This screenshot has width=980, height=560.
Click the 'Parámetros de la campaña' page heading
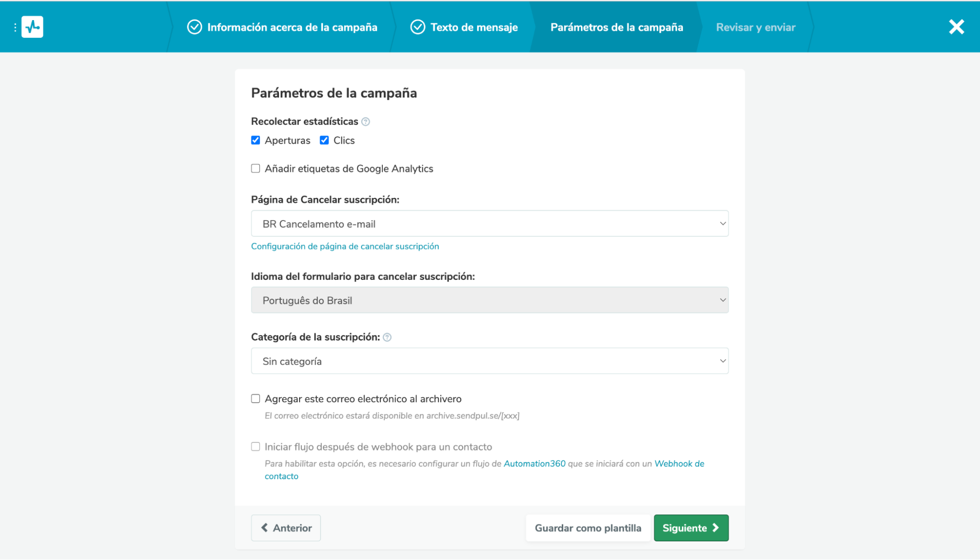334,93
